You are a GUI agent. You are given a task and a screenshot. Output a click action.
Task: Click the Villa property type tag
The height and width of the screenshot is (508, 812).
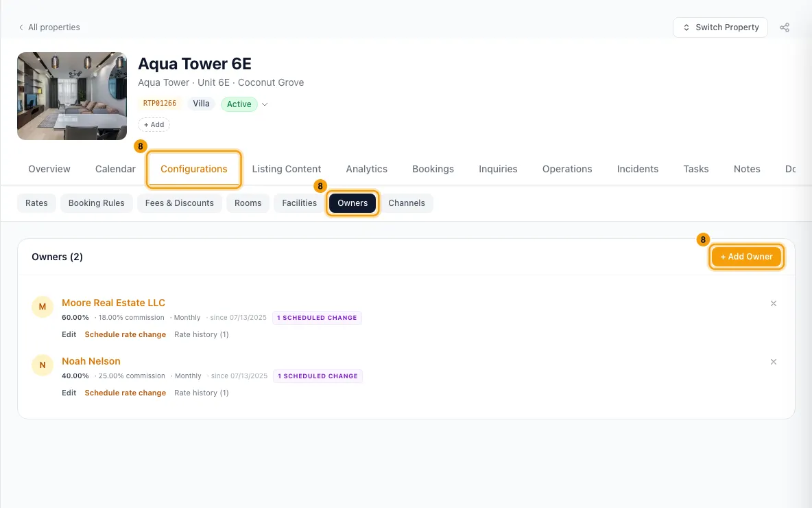(x=201, y=103)
